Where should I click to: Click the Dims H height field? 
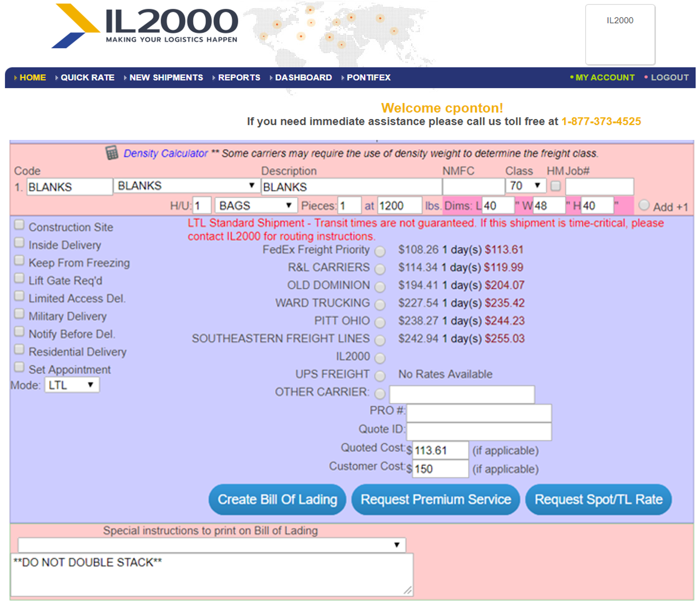[x=597, y=206]
